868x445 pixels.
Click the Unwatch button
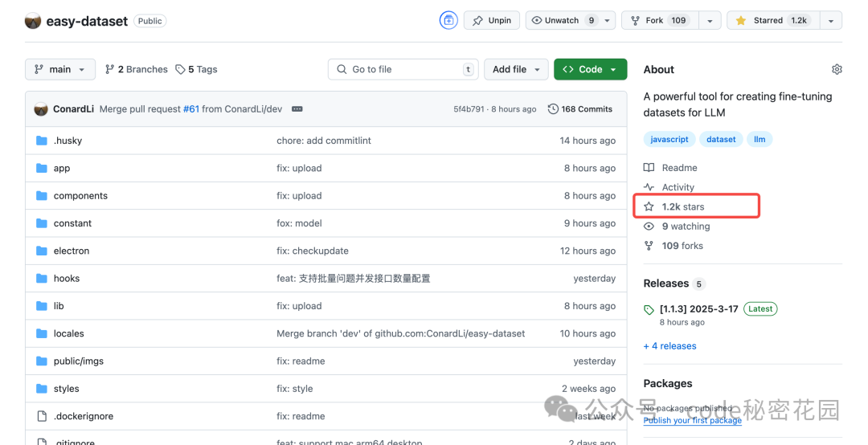point(563,20)
